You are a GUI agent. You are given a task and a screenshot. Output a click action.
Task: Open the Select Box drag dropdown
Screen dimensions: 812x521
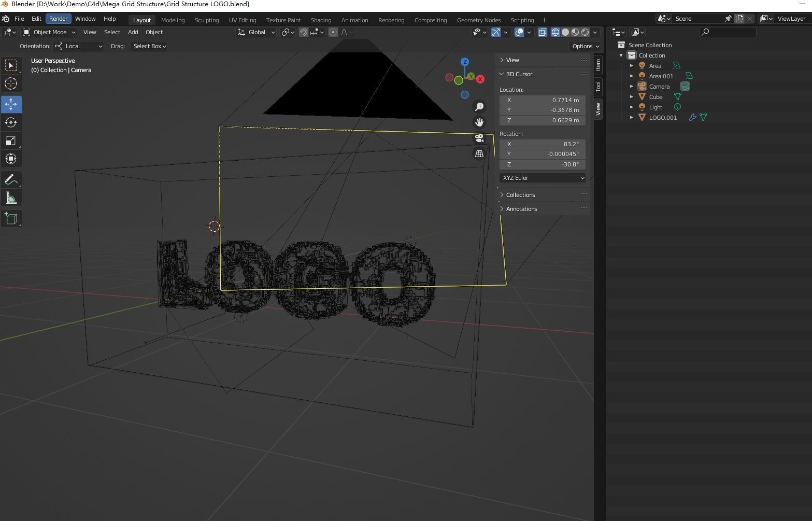[x=149, y=46]
